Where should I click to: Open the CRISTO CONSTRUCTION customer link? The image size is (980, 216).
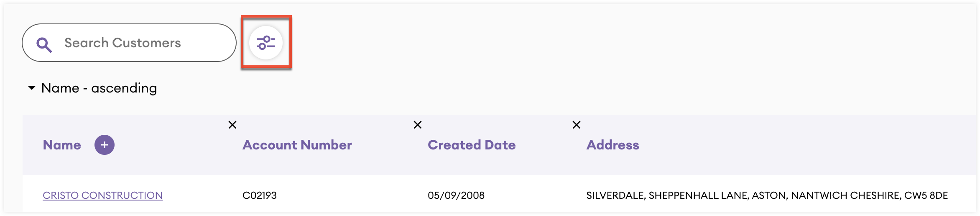(102, 195)
